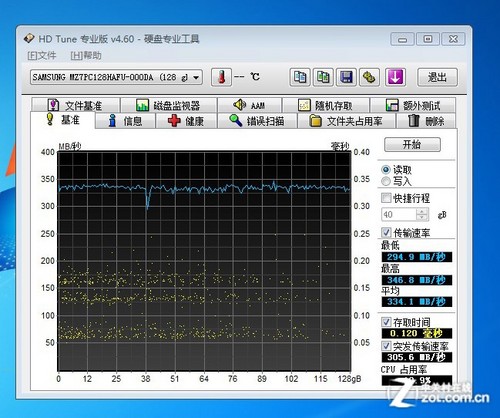Click the copy screenshot to clipboard icon
The width and height of the screenshot is (500, 418).
click(x=323, y=77)
